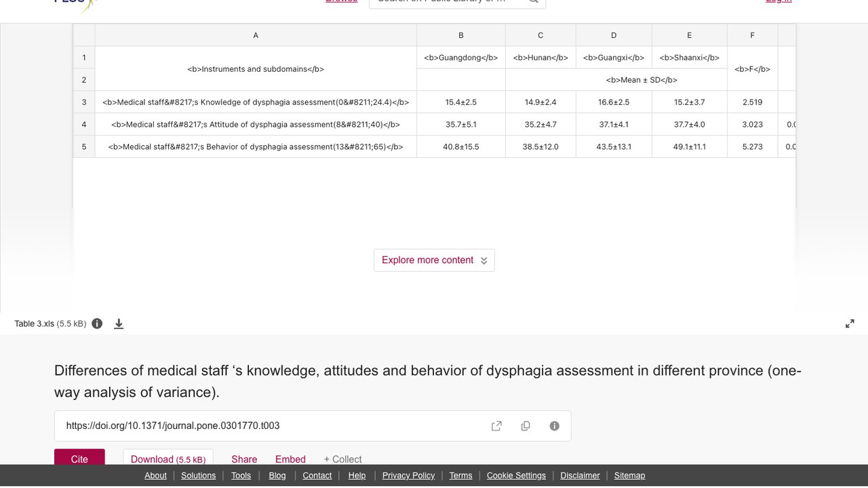Open the Solutions footer menu item
Screen dimensions: 868x488
198,476
